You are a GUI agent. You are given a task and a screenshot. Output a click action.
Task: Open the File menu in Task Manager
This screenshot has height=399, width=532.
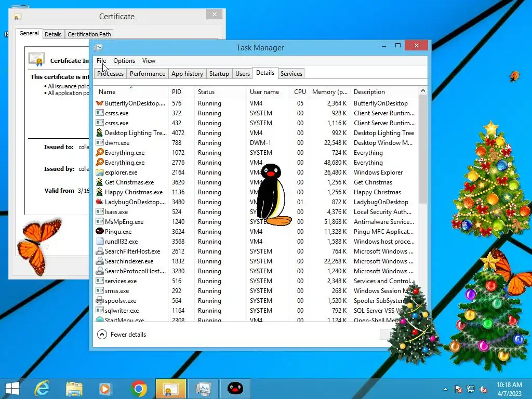coord(101,61)
